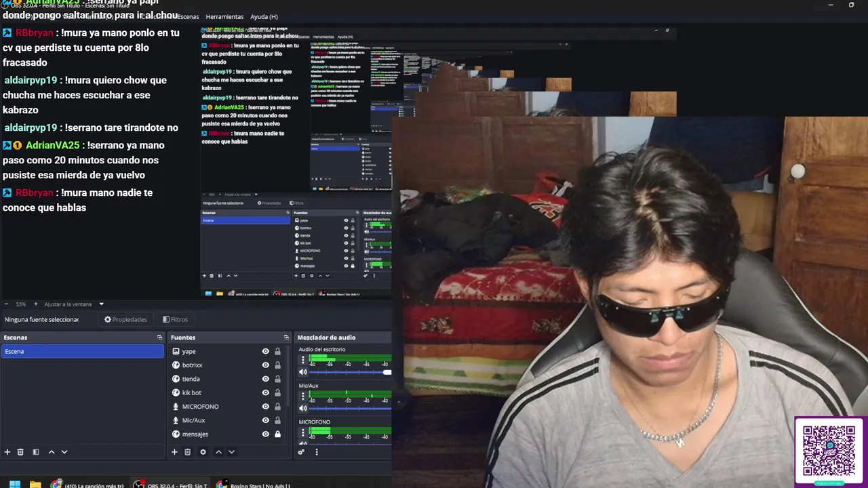Viewport: 868px width, 488px height.
Task: Add a new source in the Fuentes panel
Action: (x=174, y=452)
